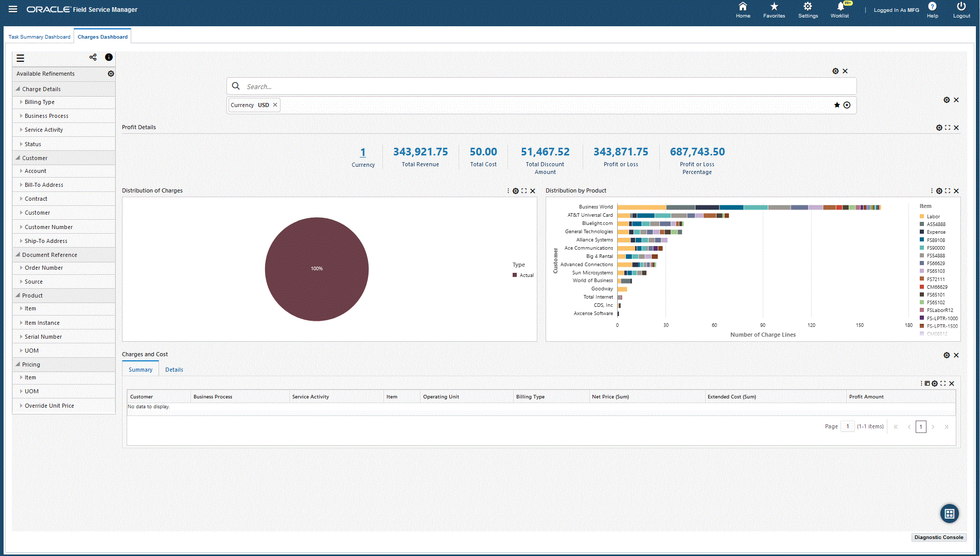Open the main navigation hamburger menu
This screenshot has height=556, width=980.
pos(13,9)
